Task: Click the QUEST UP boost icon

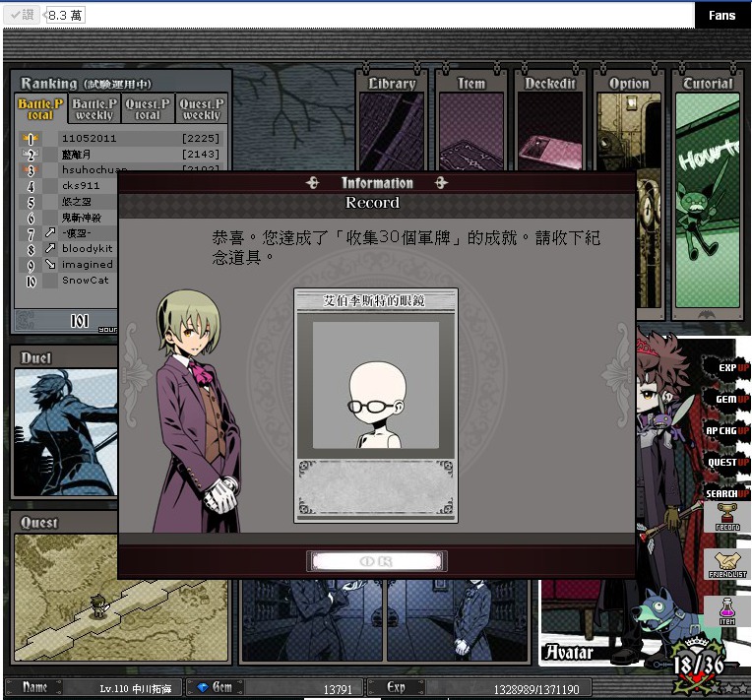Action: pyautogui.click(x=728, y=462)
